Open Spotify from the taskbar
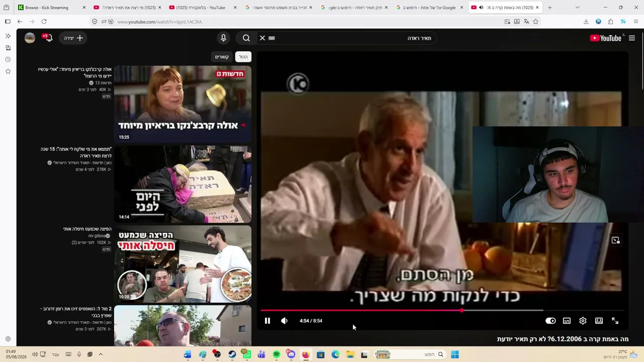644x362 pixels. pyautogui.click(x=276, y=354)
